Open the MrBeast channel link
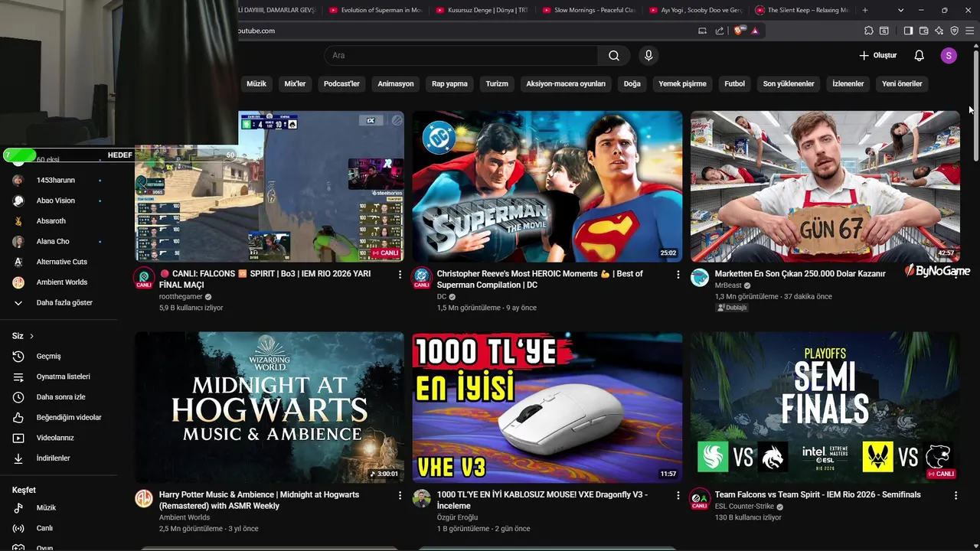The height and width of the screenshot is (551, 980). tap(728, 285)
